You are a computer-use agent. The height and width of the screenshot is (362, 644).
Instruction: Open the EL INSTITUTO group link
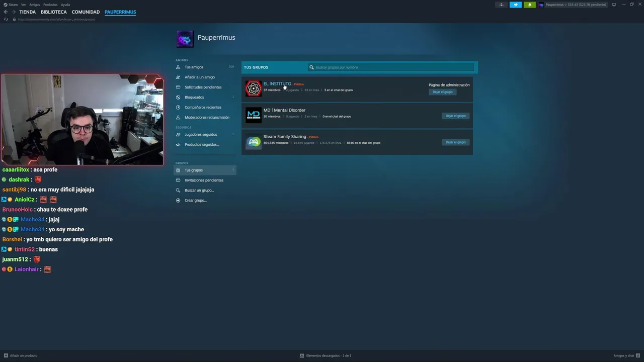277,84
